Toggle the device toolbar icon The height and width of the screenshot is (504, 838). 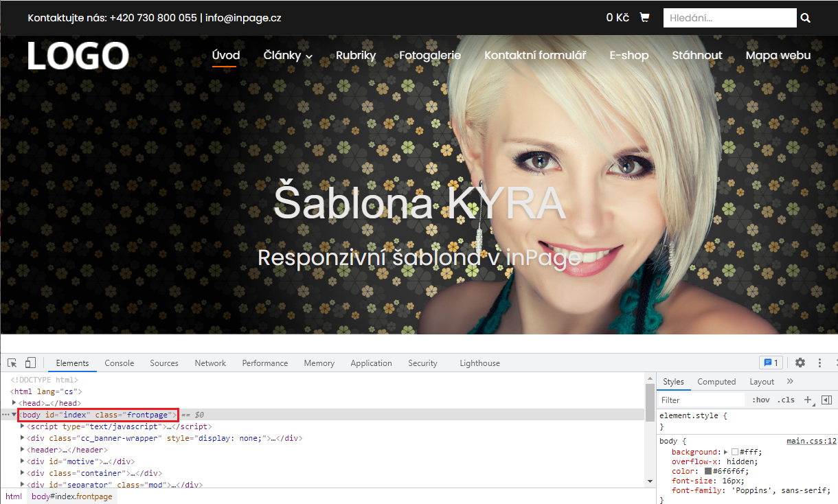click(x=30, y=363)
